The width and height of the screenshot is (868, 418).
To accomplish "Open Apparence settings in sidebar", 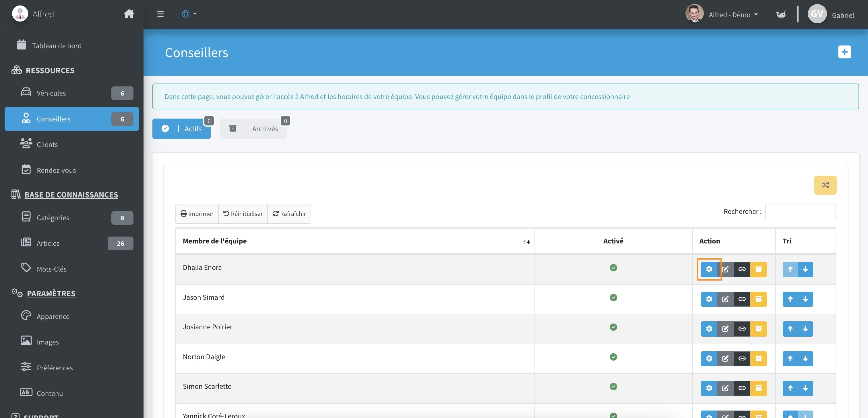I will point(53,316).
